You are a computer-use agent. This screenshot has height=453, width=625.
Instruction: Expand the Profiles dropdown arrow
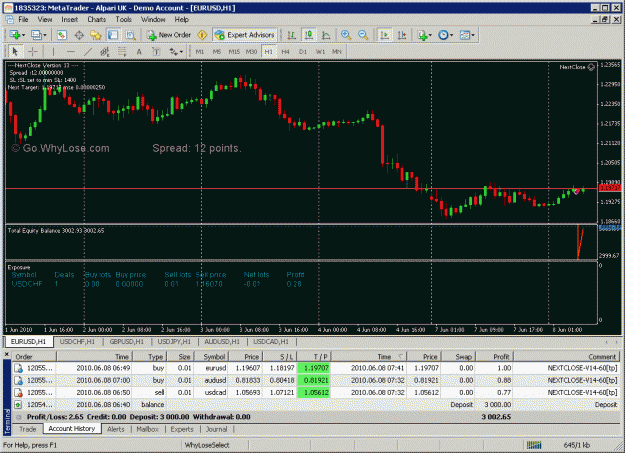(45, 35)
